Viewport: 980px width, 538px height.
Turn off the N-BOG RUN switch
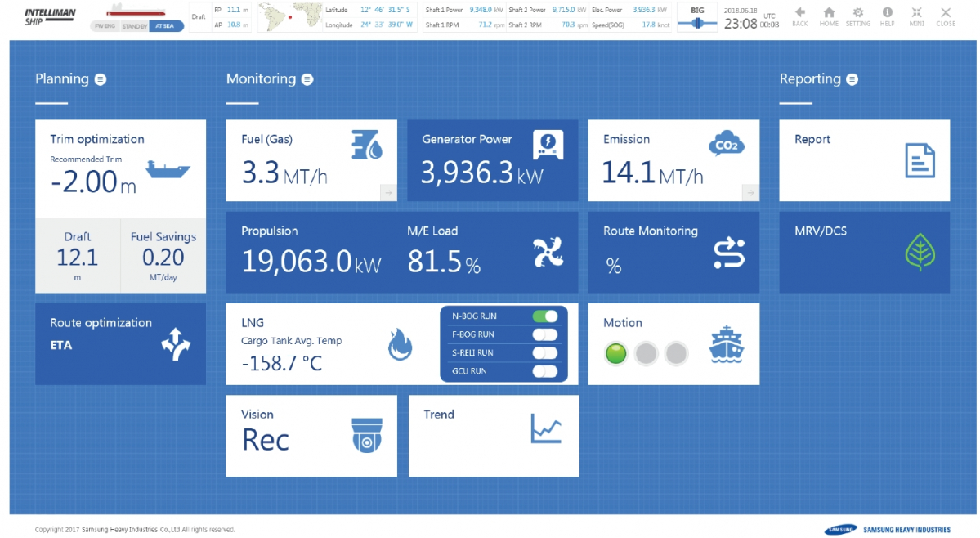(544, 316)
